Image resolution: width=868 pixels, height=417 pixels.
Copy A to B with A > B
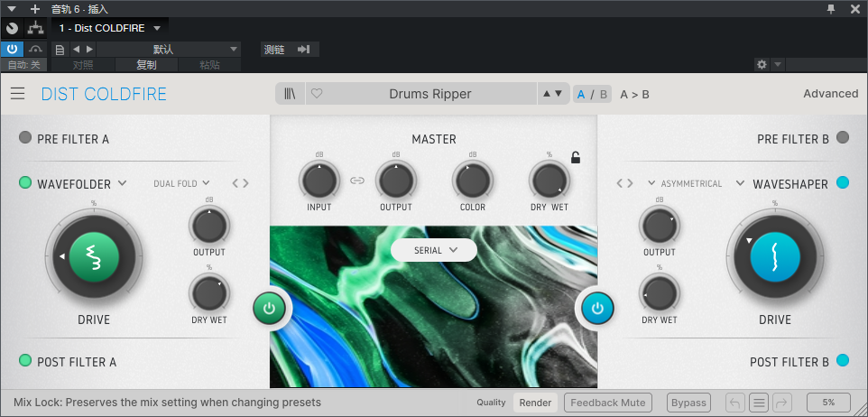[634, 94]
